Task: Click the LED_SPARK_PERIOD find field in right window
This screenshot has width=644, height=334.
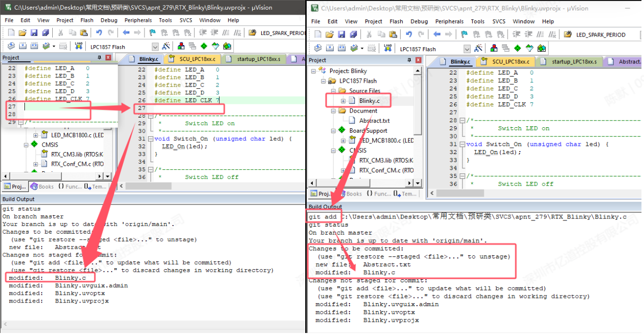Action: tap(601, 34)
